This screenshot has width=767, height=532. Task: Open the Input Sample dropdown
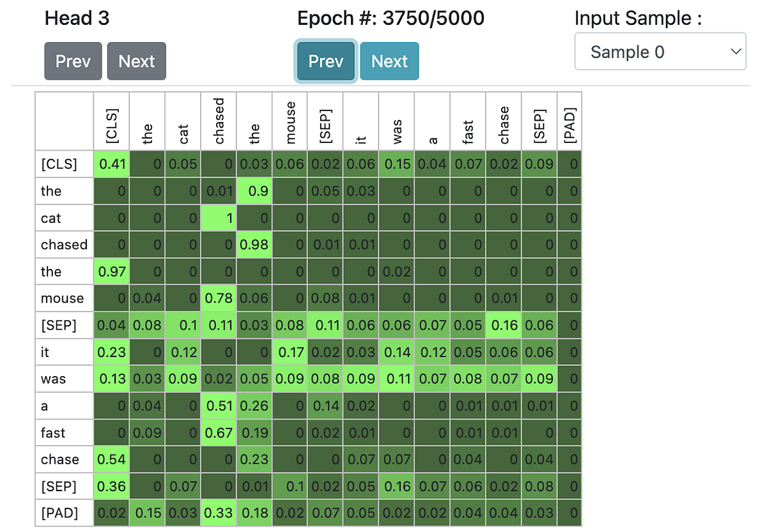point(660,52)
